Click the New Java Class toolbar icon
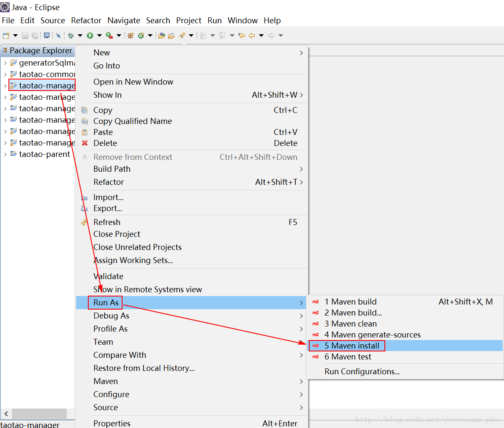504x428 pixels. click(141, 36)
